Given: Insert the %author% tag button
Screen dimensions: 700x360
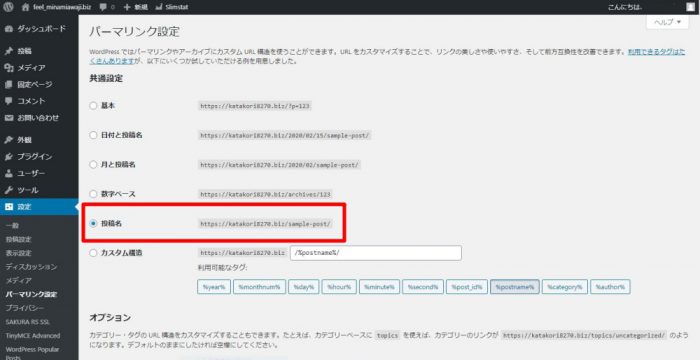Looking at the screenshot, I should click(610, 287).
